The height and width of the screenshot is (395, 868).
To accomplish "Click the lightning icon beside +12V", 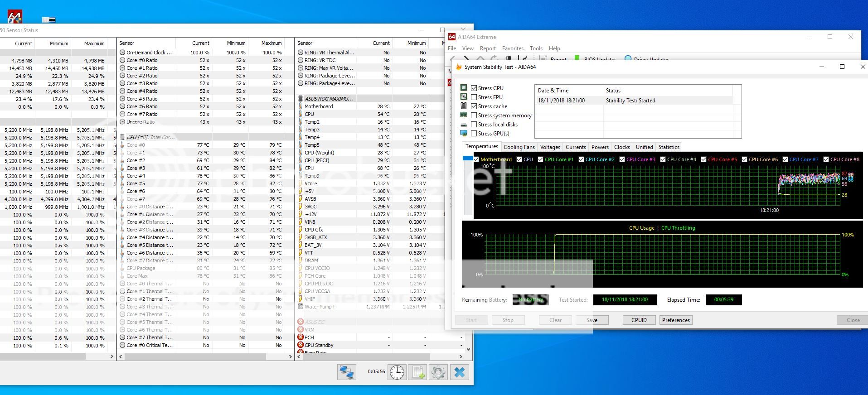I will 301,214.
